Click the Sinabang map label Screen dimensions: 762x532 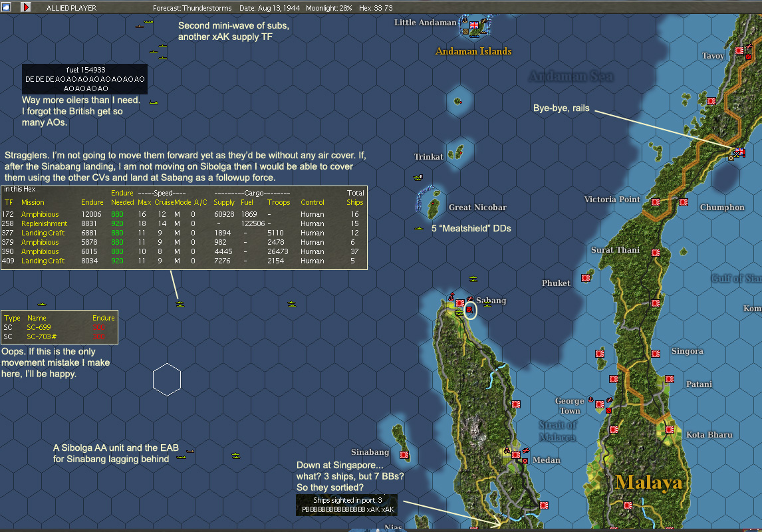370,452
